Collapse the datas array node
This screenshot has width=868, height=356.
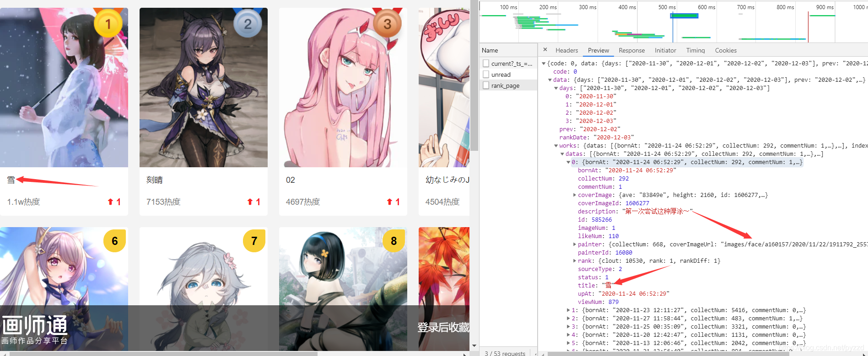562,154
